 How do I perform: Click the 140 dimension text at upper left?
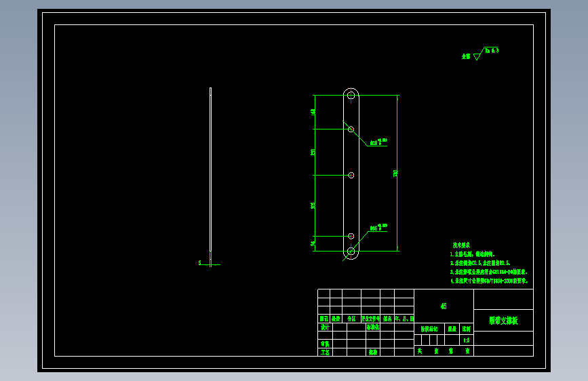tap(313, 112)
